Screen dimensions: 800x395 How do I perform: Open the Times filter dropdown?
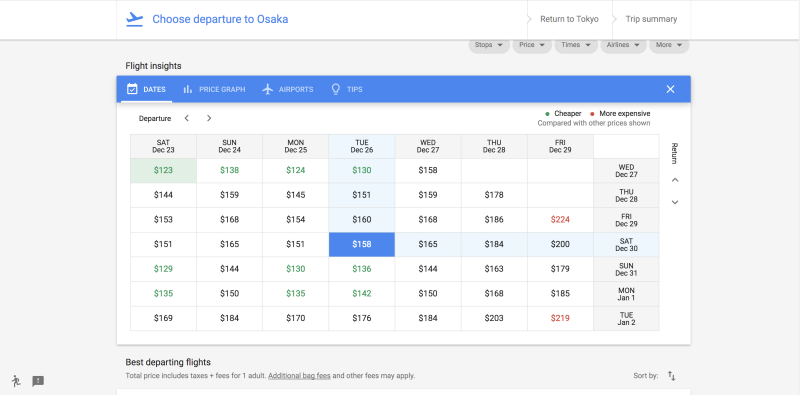pos(576,45)
